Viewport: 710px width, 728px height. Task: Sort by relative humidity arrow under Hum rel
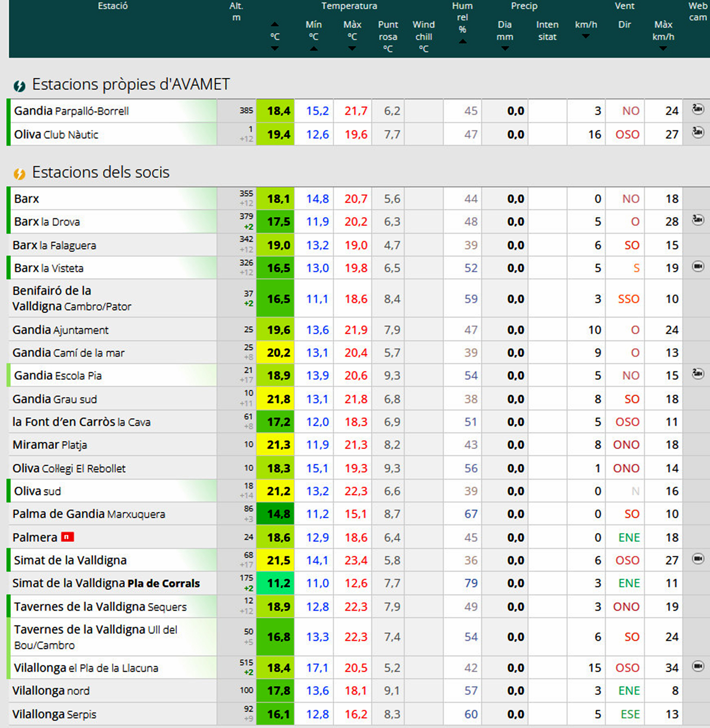pos(462,41)
